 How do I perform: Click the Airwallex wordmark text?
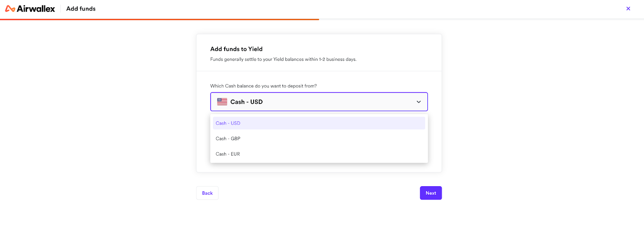(x=36, y=8)
